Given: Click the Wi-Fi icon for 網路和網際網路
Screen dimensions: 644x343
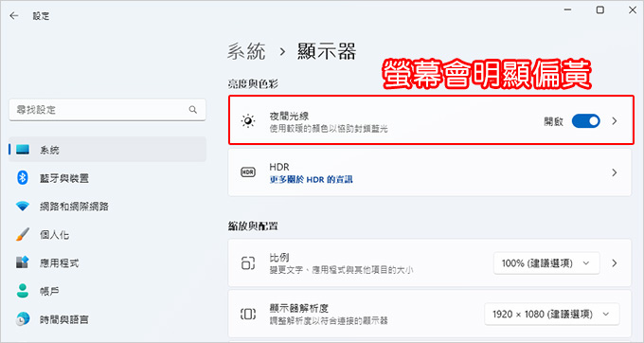Looking at the screenshot, I should coord(23,207).
